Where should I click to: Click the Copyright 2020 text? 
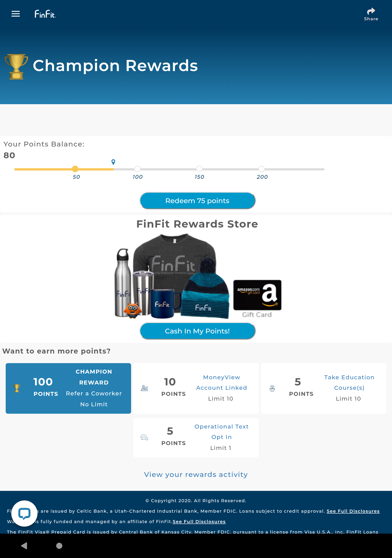point(196,501)
